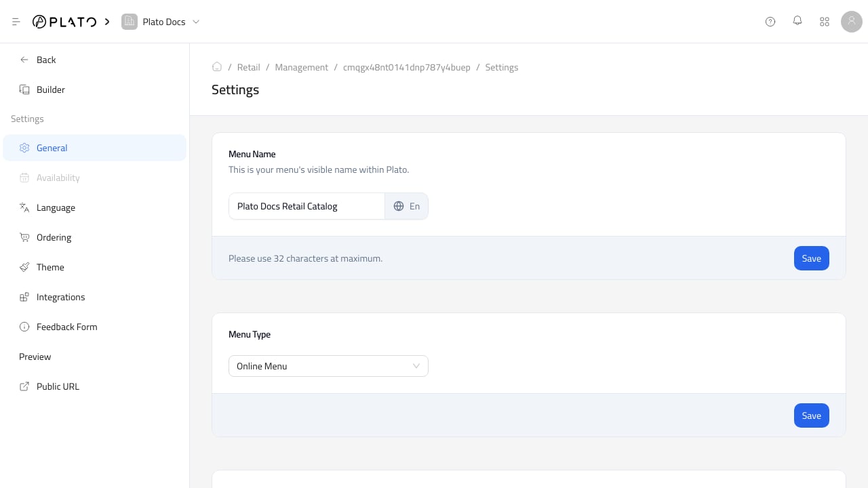Click the Settings breadcrumb

[x=502, y=67]
